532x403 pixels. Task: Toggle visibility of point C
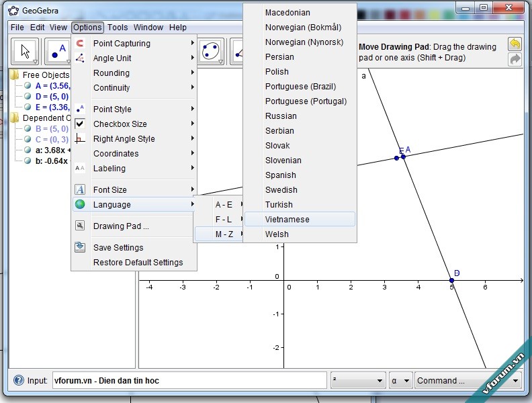coord(28,140)
